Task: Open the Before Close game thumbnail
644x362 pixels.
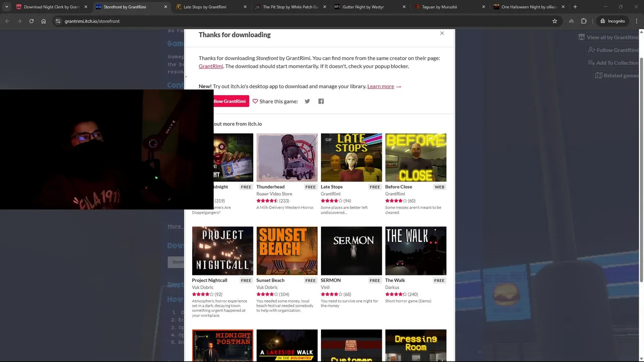Action: (416, 157)
